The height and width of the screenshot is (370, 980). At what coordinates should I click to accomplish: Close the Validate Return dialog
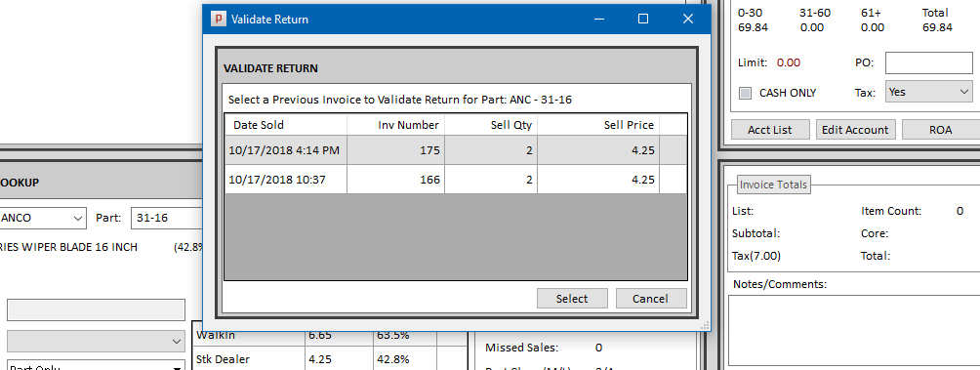(688, 19)
